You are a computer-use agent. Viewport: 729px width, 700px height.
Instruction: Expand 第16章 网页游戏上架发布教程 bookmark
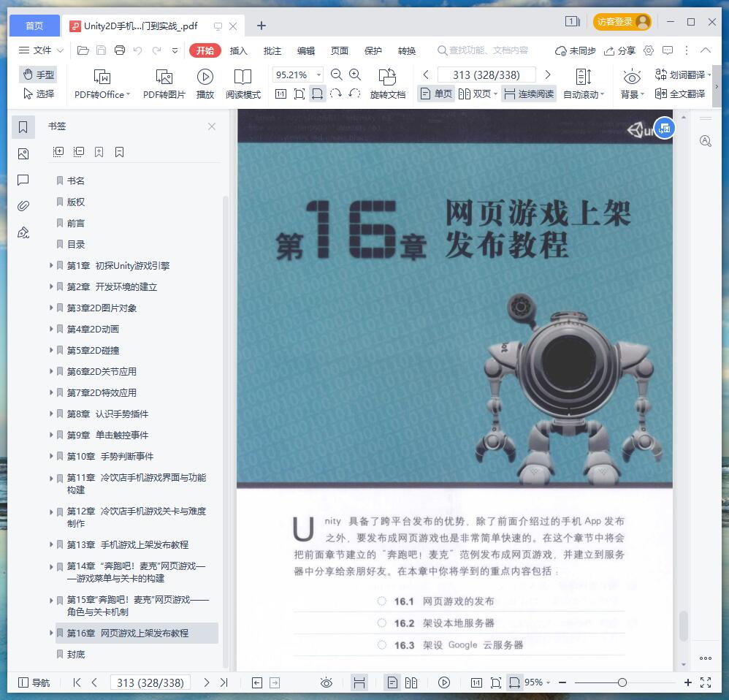51,633
